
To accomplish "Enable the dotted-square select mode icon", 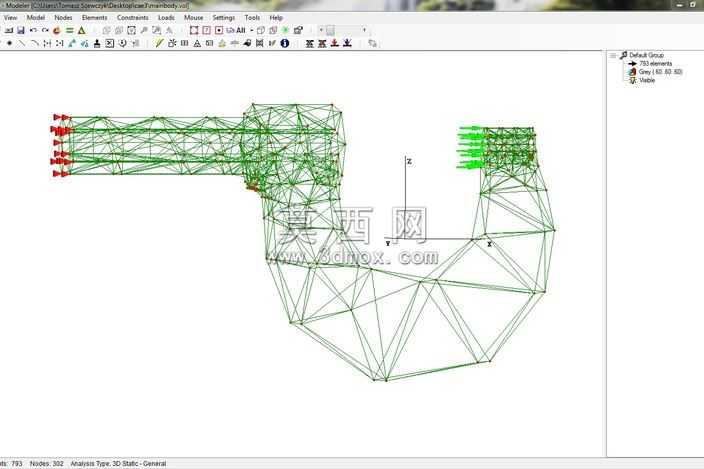I will coord(219,31).
